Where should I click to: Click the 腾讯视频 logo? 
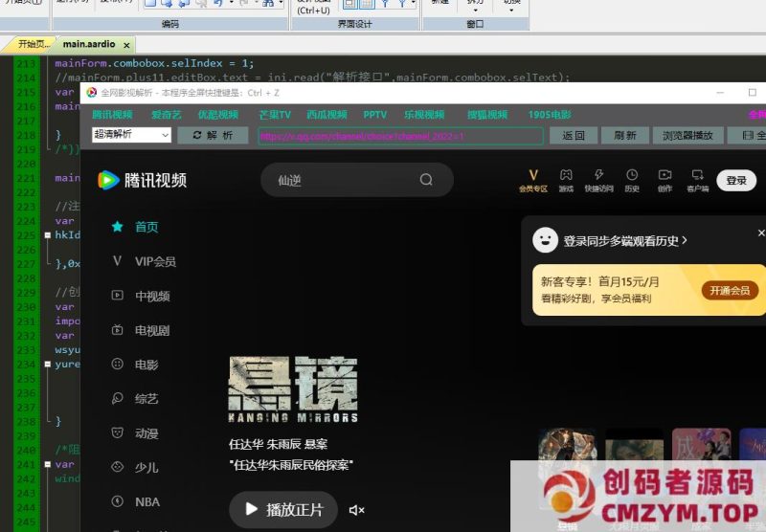point(142,180)
